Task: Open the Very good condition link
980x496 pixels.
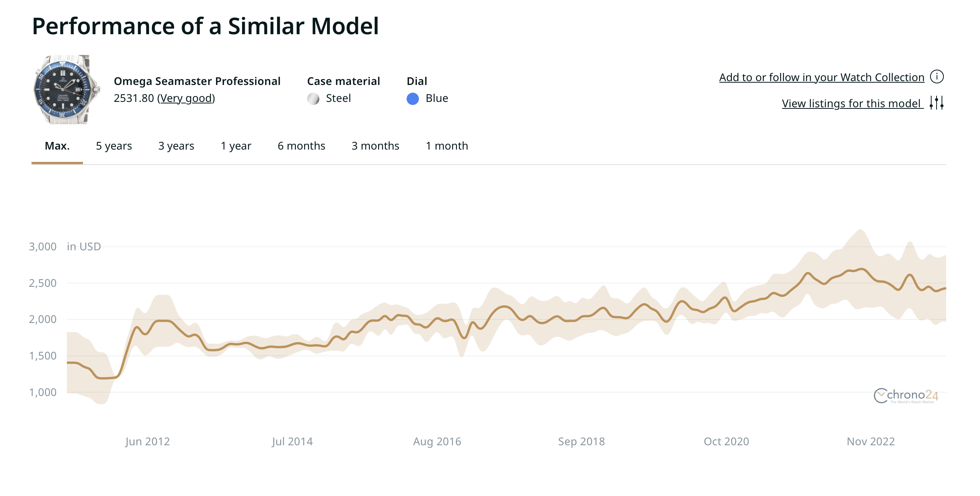Action: point(186,98)
